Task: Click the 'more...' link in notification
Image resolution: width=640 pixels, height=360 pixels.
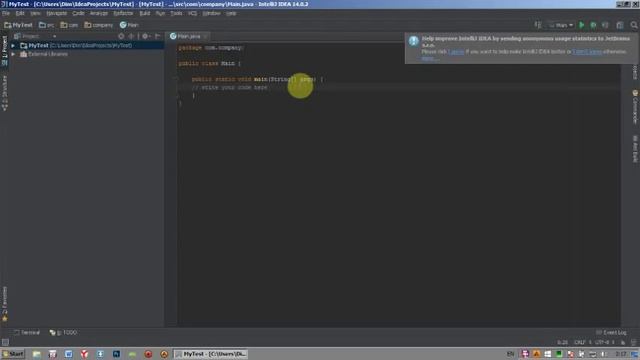Action: (x=430, y=58)
